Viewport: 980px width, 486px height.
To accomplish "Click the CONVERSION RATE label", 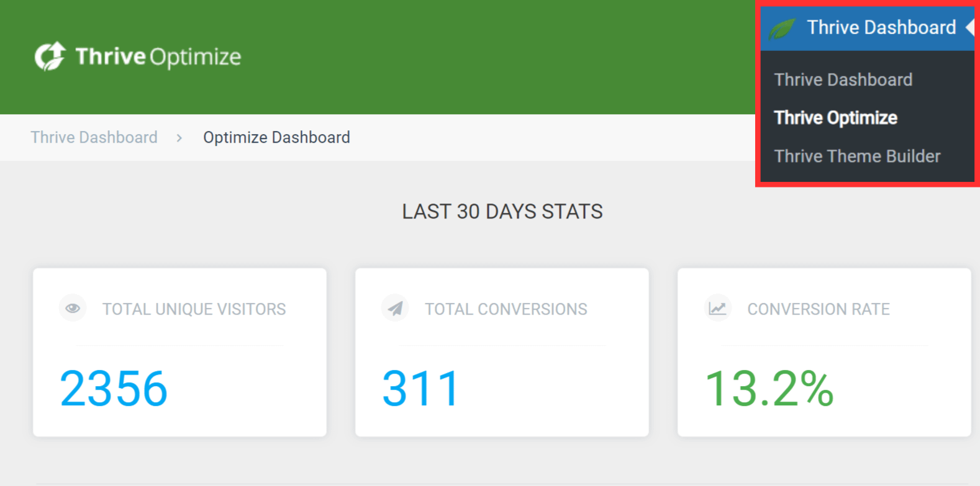I will 819,309.
